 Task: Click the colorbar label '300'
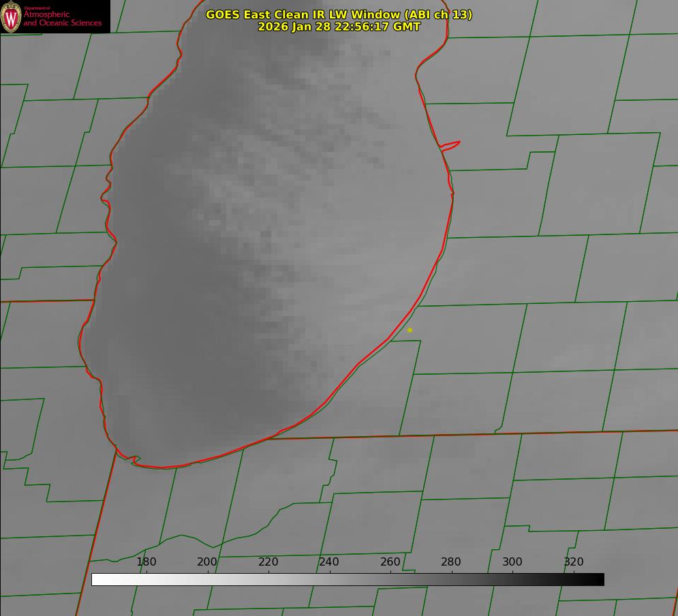(512, 561)
